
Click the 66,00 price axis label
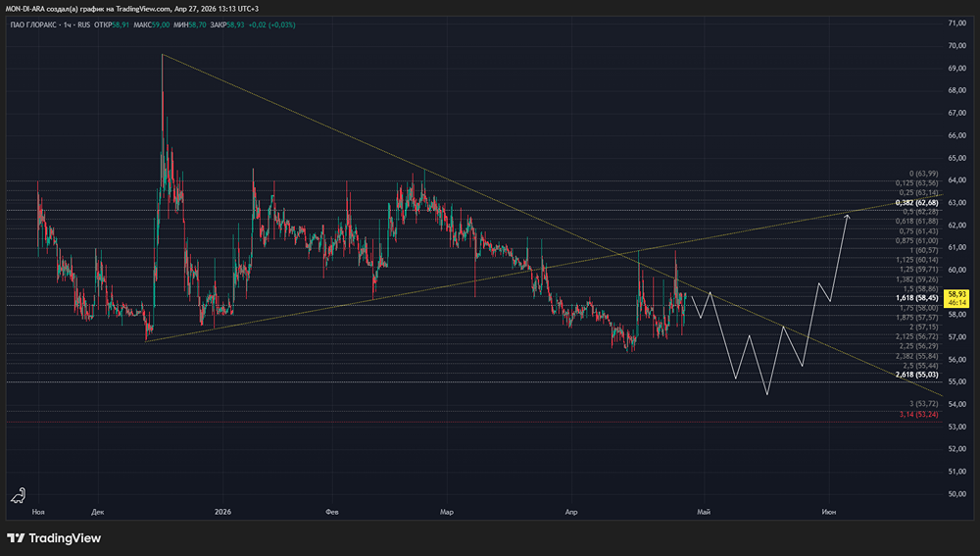point(956,135)
